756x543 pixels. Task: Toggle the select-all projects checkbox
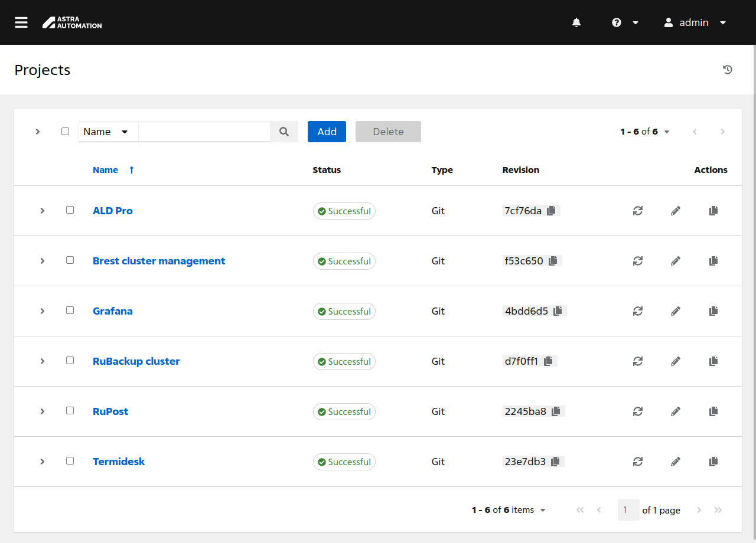(66, 132)
